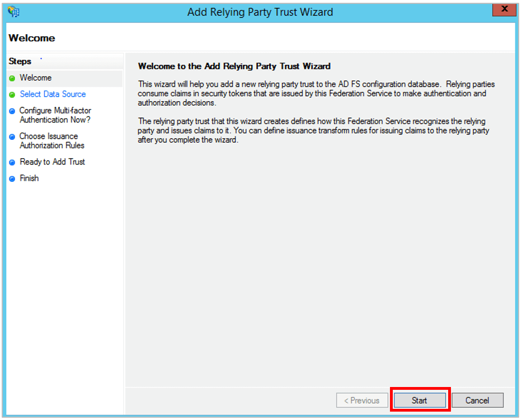Screen dimensions: 522x420
Task: Click the Add Relying Party Trust Wizard title bar
Action: pos(260,12)
